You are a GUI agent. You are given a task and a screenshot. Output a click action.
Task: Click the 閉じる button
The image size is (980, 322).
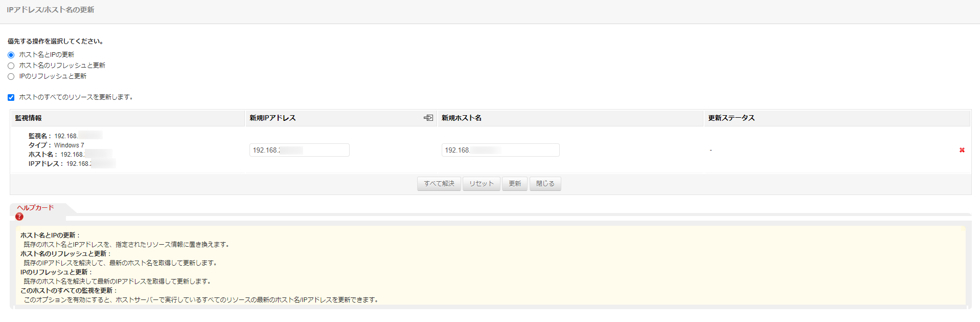545,184
